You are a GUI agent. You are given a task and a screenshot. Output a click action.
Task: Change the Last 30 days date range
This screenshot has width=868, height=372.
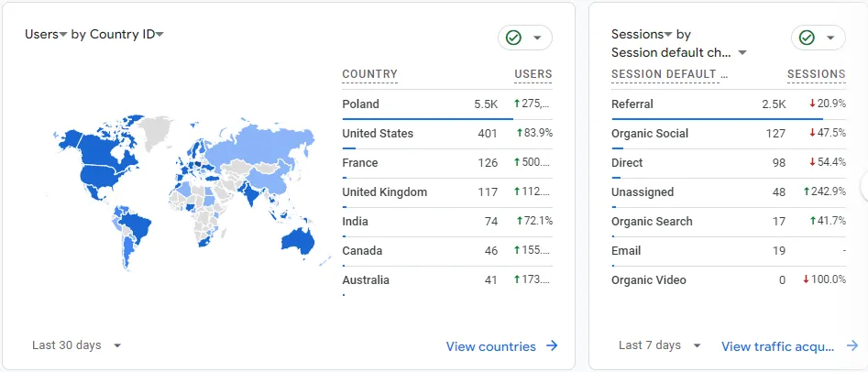(x=76, y=345)
